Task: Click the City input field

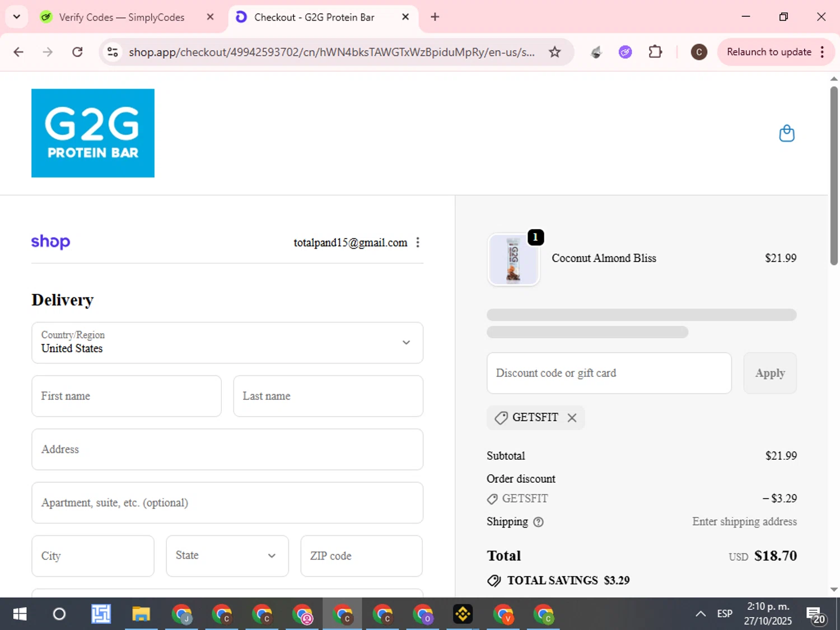Action: pyautogui.click(x=93, y=556)
